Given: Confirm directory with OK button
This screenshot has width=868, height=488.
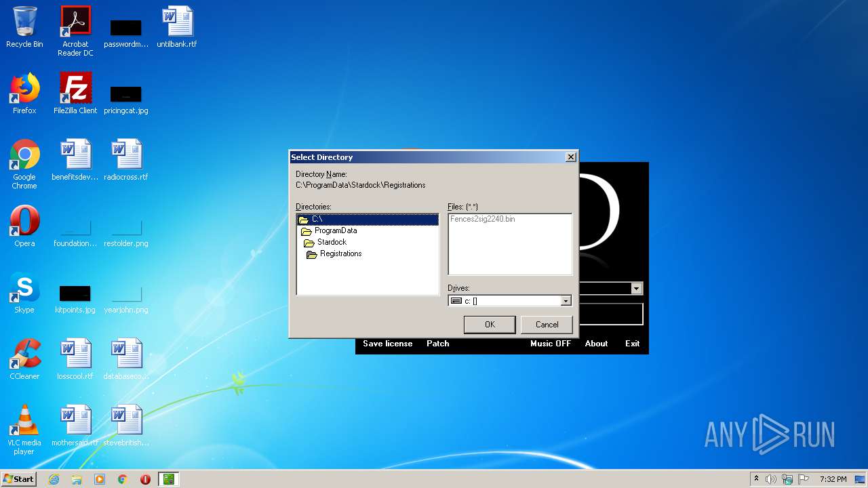Looking at the screenshot, I should pos(490,325).
